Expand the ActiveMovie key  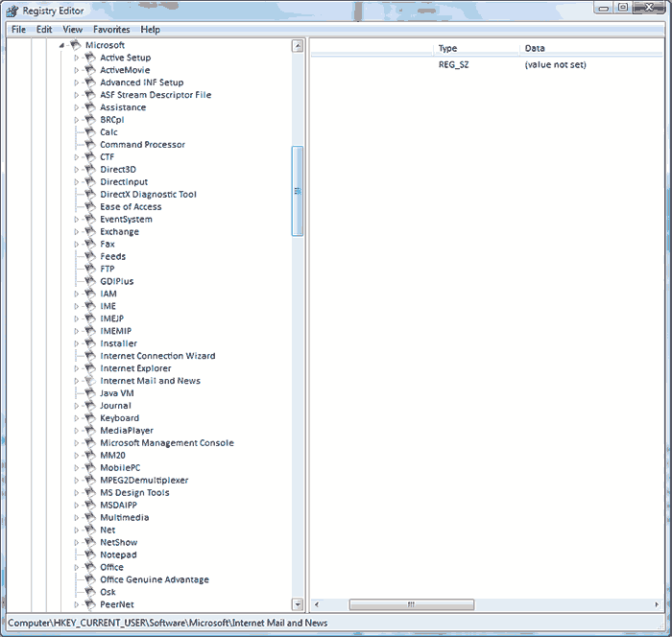76,70
